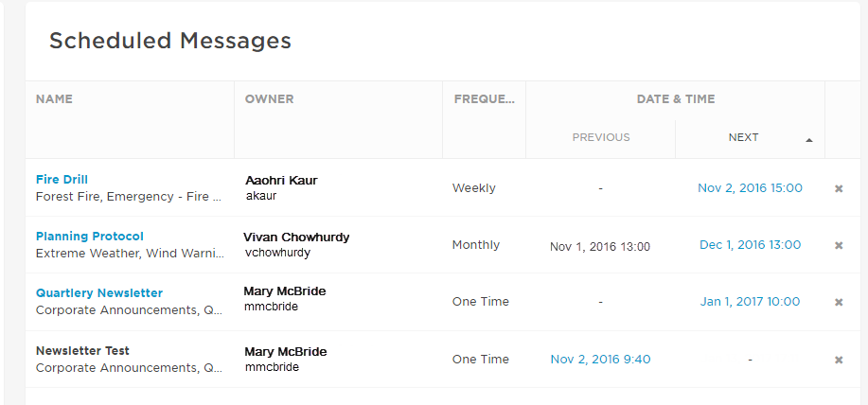Sort by the Owner column header
868x405 pixels.
point(269,99)
